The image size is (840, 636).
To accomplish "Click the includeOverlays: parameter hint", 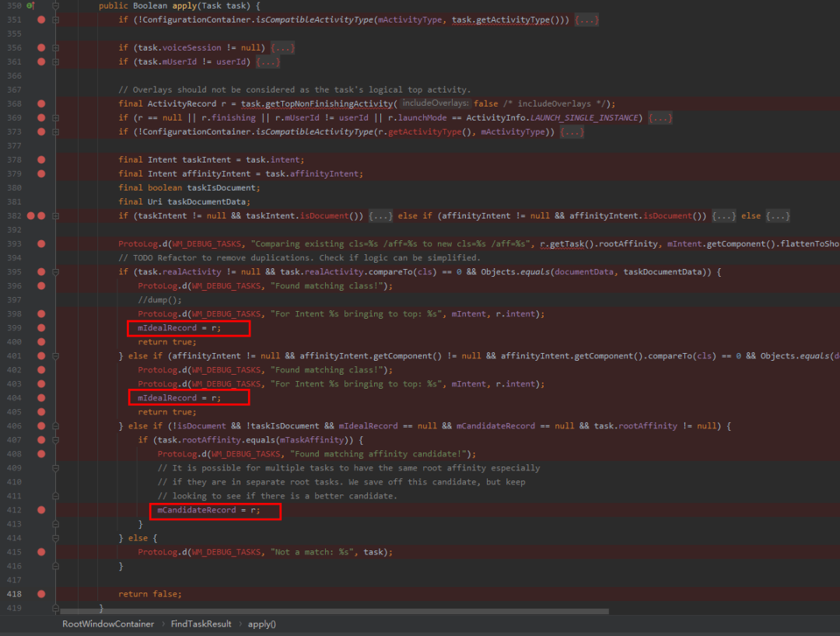I will pyautogui.click(x=435, y=103).
